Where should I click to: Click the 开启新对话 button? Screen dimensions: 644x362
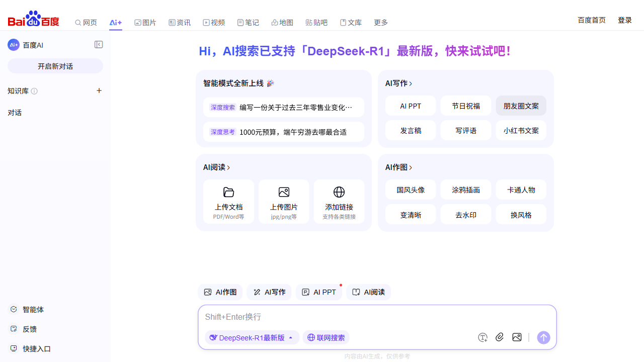(55, 66)
